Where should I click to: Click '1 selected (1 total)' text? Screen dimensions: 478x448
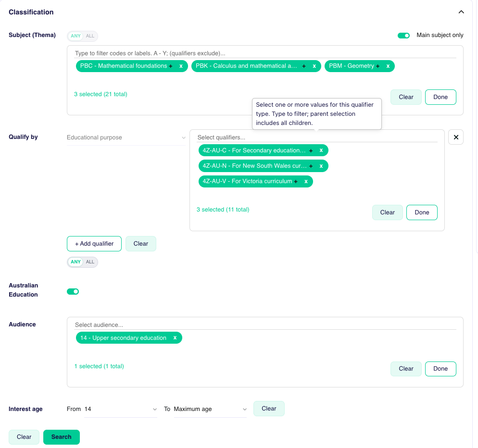(x=99, y=366)
